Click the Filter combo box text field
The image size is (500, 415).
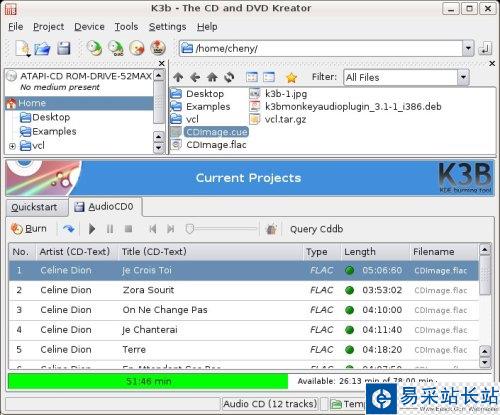coord(401,77)
